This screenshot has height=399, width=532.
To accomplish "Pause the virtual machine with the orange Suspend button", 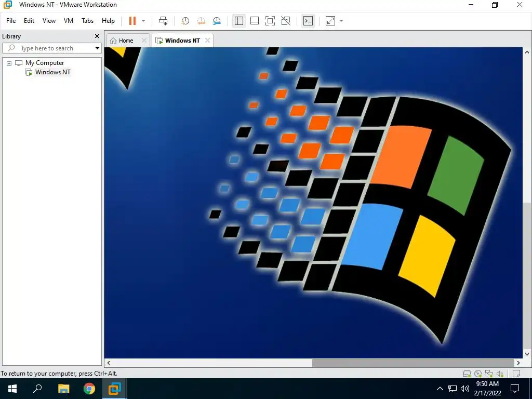I will tap(132, 21).
